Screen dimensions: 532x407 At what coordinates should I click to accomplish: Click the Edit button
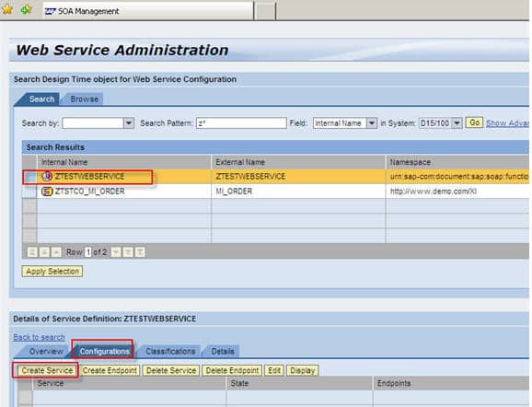[x=274, y=370]
